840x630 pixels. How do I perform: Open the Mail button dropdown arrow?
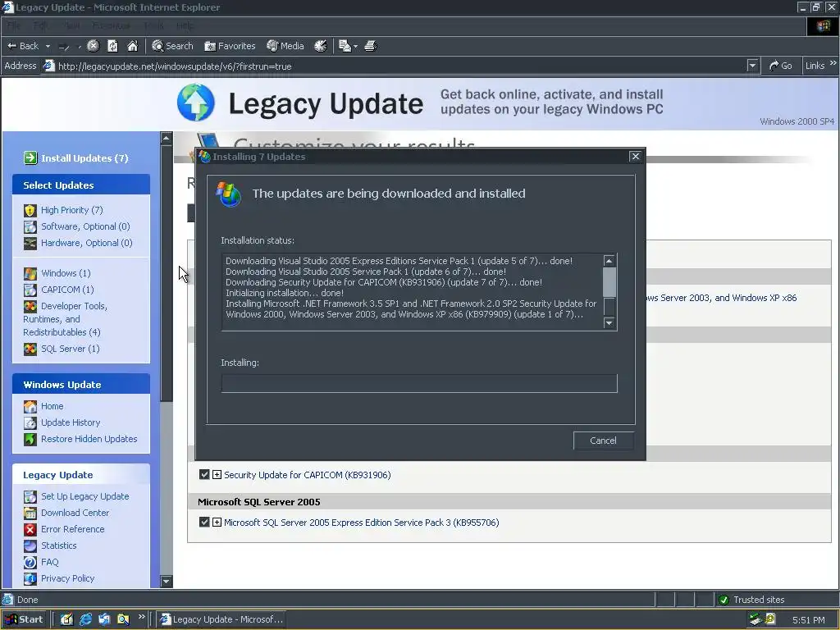(x=355, y=47)
